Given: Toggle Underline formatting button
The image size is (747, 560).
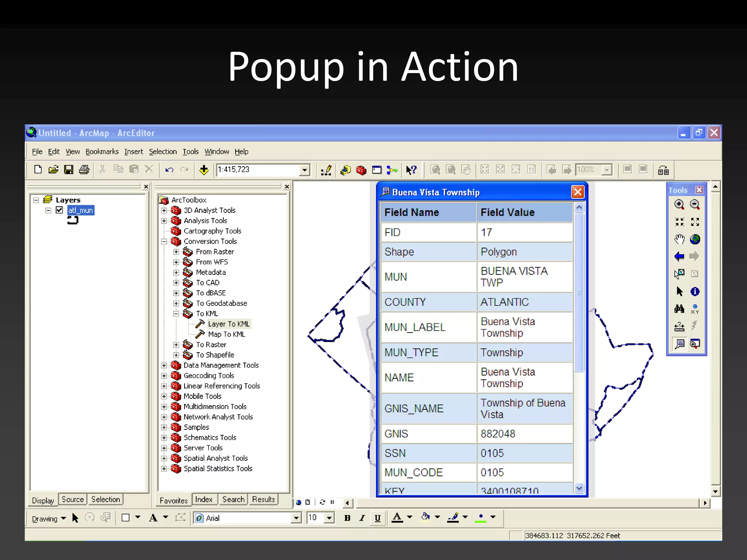Looking at the screenshot, I should point(378,518).
